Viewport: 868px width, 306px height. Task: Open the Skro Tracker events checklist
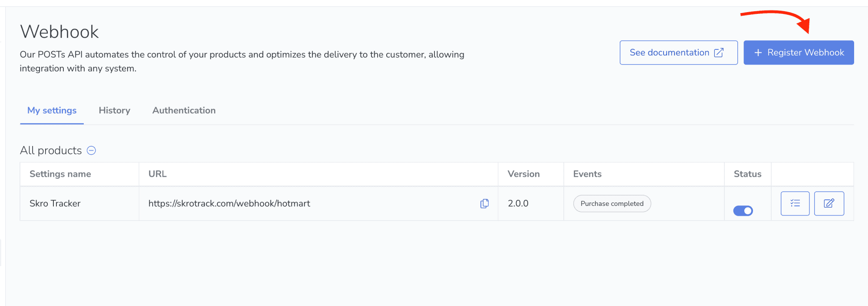point(795,203)
